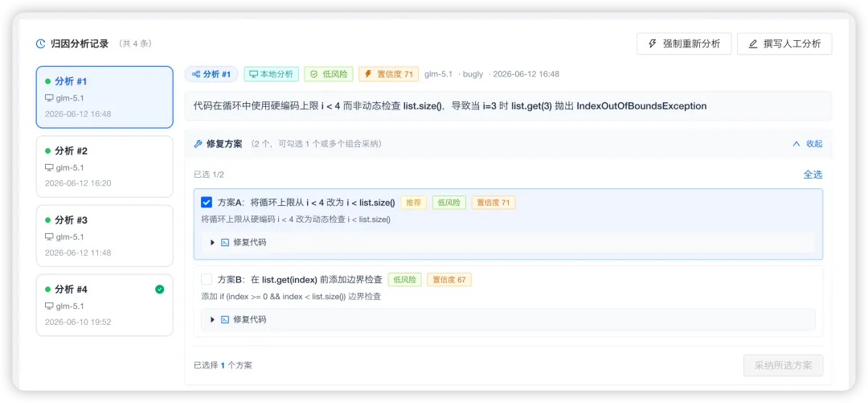The width and height of the screenshot is (868, 403).
Task: Click the monitor icon in 本地分析 tag
Action: coord(253,74)
